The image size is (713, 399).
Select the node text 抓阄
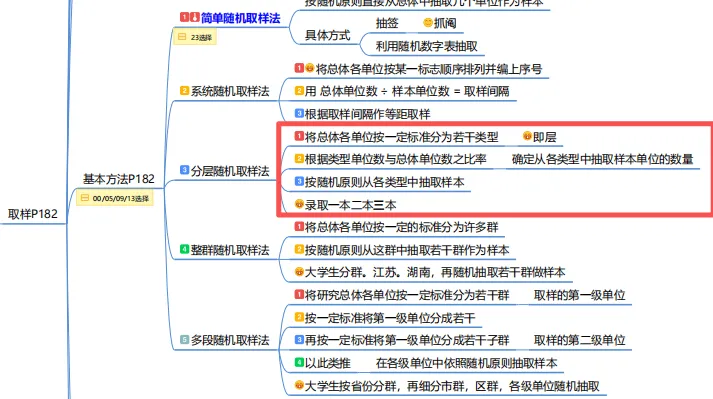coord(445,23)
